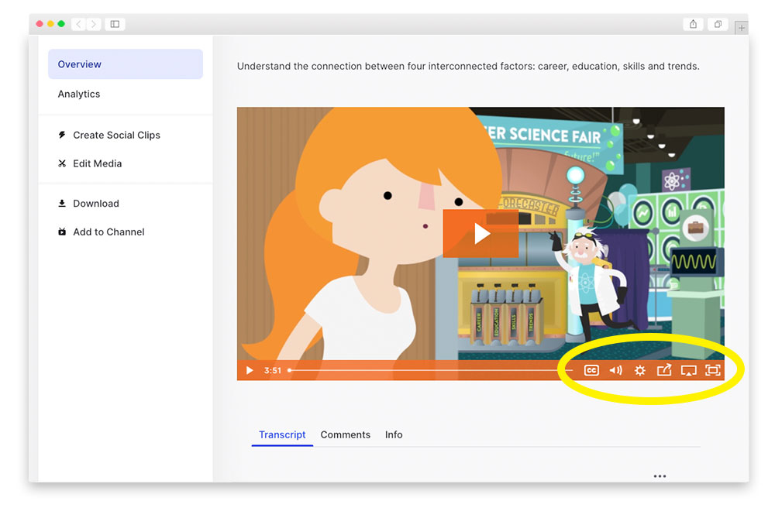775x532 pixels.
Task: Switch to the Comments tab
Action: [346, 434]
